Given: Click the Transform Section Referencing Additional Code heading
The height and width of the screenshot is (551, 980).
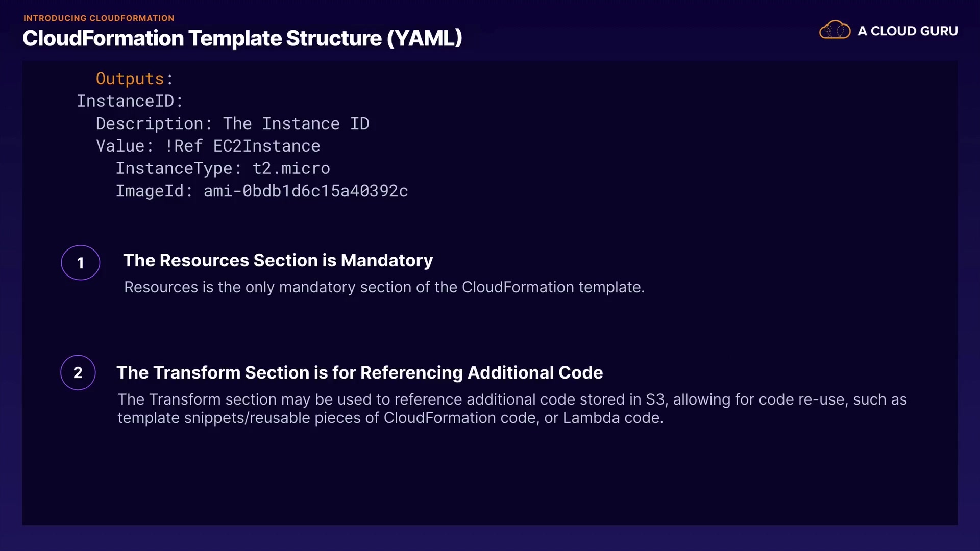Looking at the screenshot, I should click(359, 372).
